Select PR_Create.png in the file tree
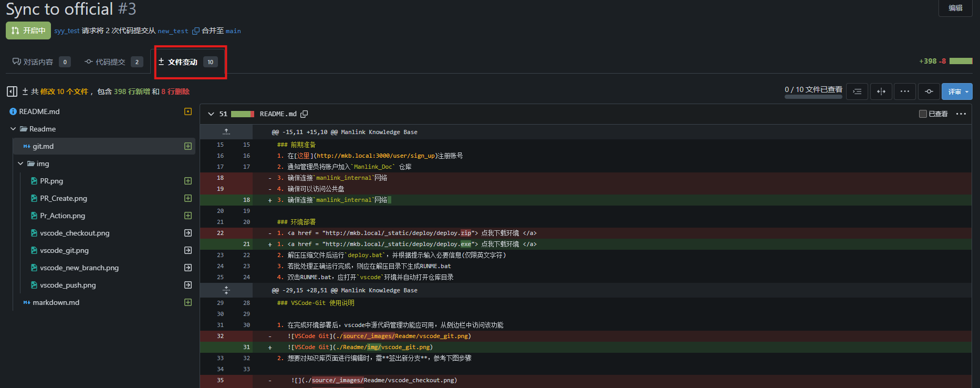 pos(64,198)
